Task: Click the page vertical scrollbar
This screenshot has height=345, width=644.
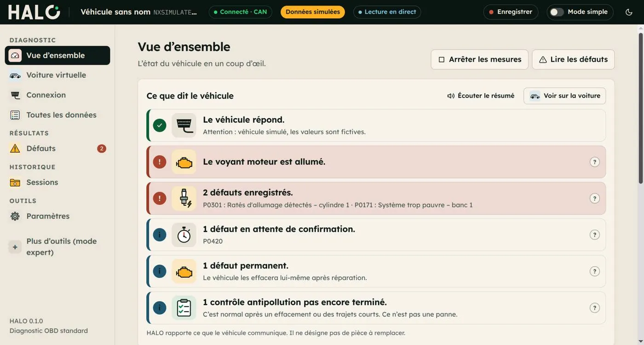Action: coord(641,108)
